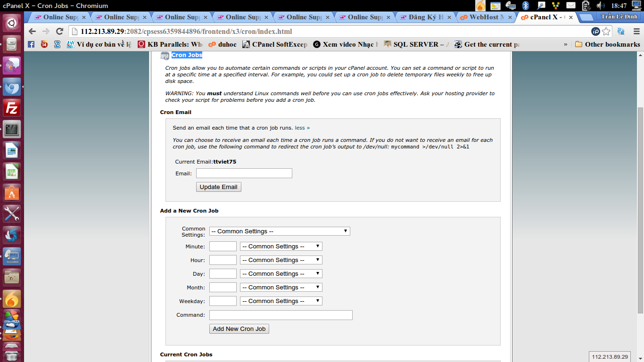Show hidden bookmarks with » chevron
Viewport: 644px width, 362px height.
(565, 44)
